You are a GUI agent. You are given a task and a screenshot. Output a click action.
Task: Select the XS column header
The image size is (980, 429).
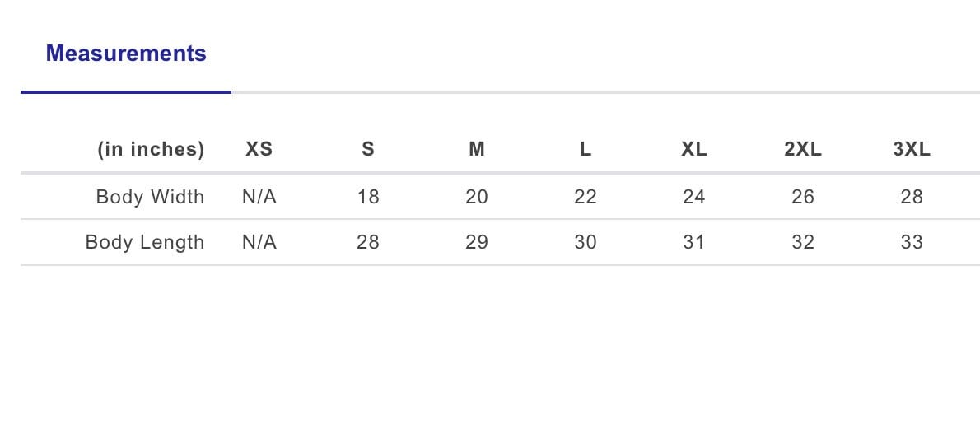(x=259, y=149)
